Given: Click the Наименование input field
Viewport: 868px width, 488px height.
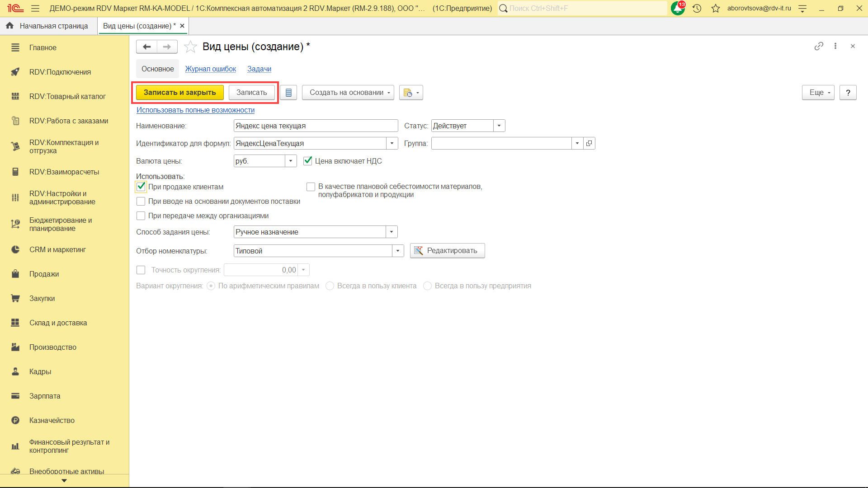Looking at the screenshot, I should coord(315,126).
